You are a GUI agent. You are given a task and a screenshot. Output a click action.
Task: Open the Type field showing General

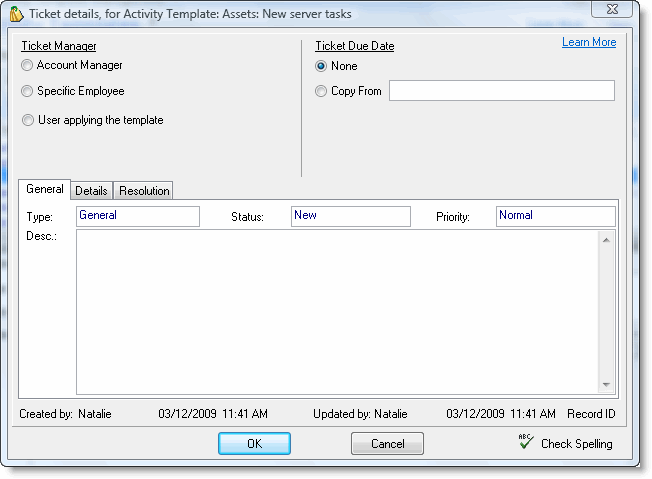138,216
